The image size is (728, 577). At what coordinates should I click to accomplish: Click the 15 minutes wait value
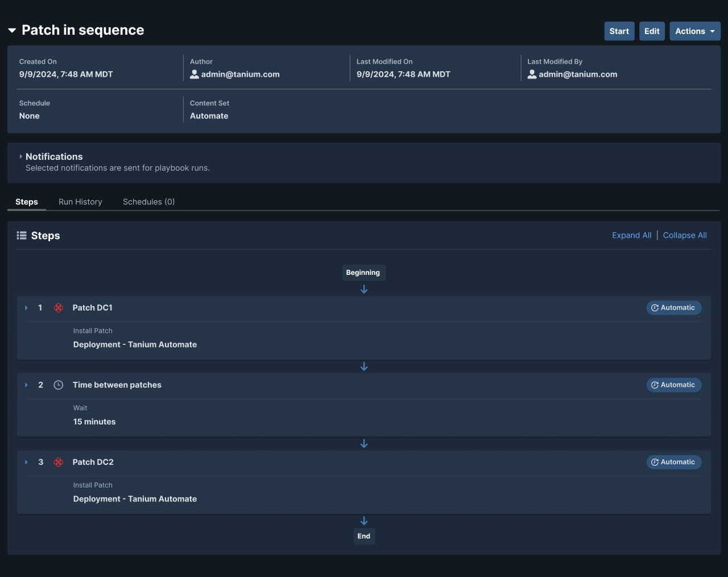point(94,422)
